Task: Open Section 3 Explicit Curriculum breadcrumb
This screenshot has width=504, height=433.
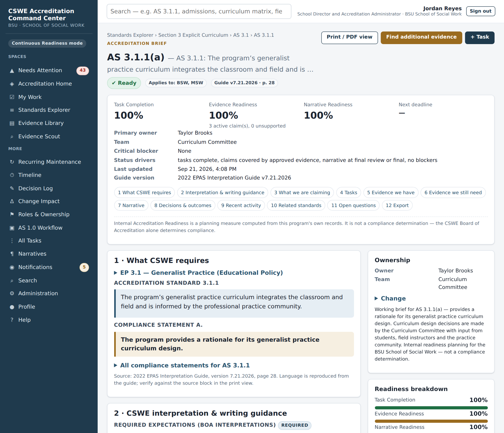Action: [x=193, y=35]
